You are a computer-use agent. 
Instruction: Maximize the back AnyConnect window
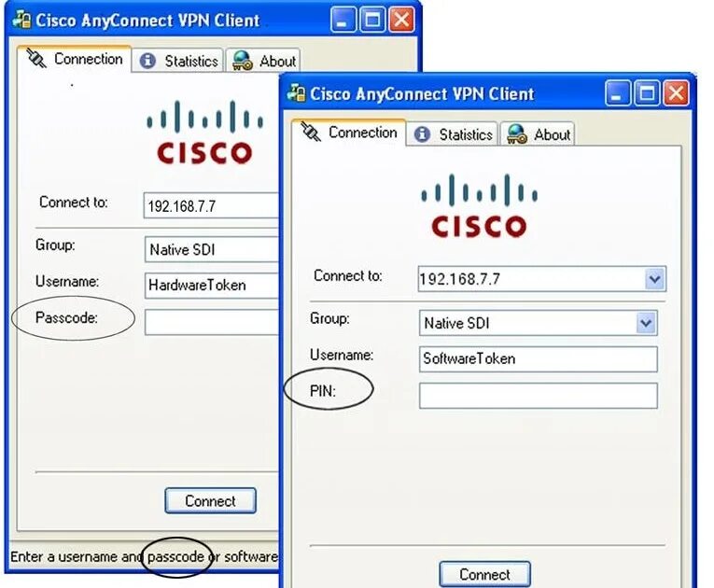(x=372, y=20)
